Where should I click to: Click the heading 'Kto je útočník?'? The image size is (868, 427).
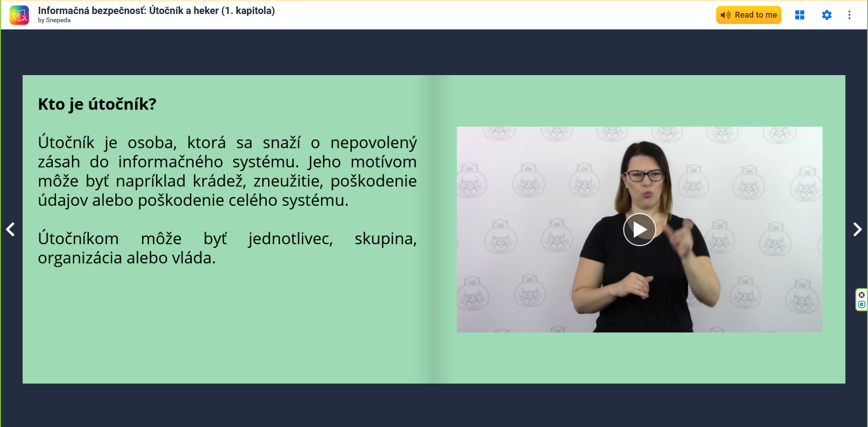pyautogui.click(x=97, y=104)
